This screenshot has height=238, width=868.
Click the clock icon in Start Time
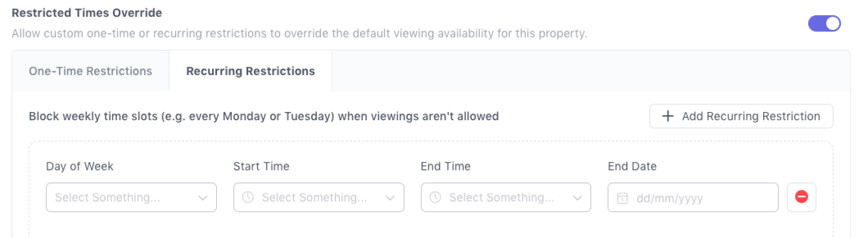tap(248, 198)
